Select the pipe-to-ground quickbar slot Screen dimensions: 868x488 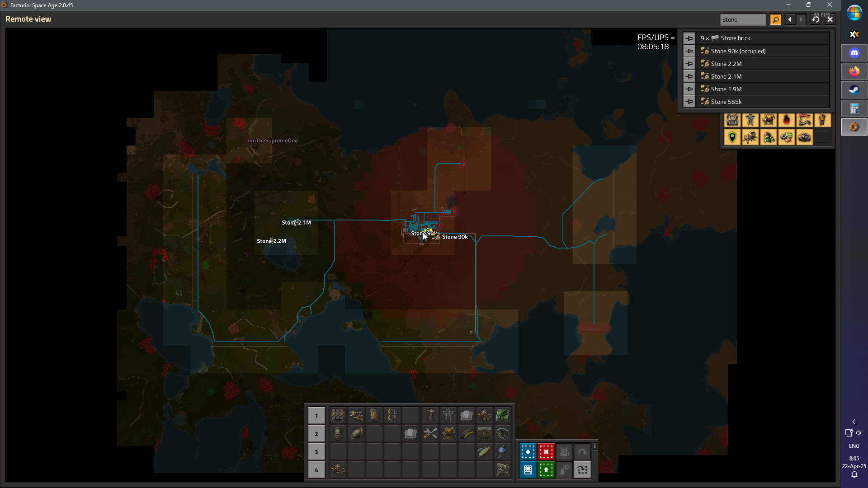[356, 434]
